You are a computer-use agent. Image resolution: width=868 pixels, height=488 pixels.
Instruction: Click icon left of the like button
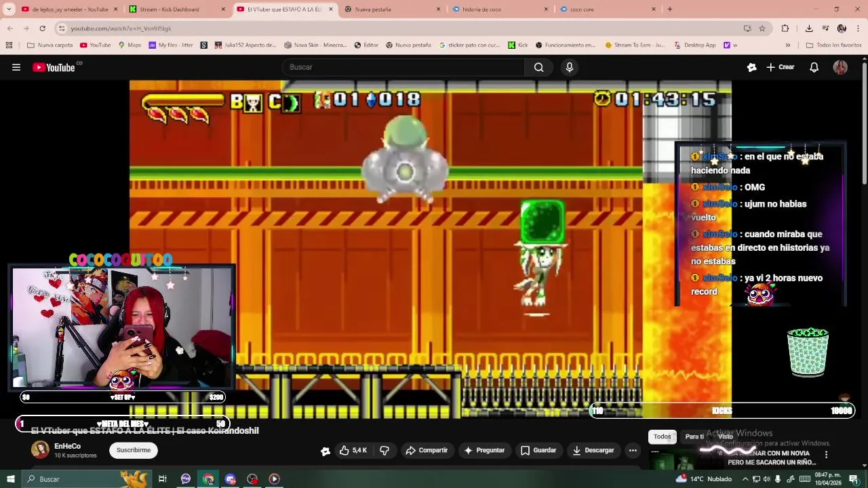tap(325, 451)
